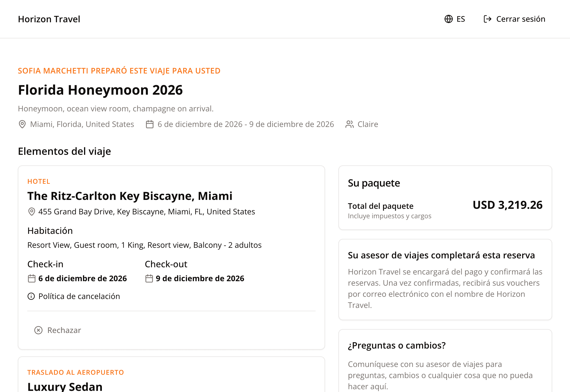
Task: Click the info icon for cancellation policy
Action: point(31,296)
